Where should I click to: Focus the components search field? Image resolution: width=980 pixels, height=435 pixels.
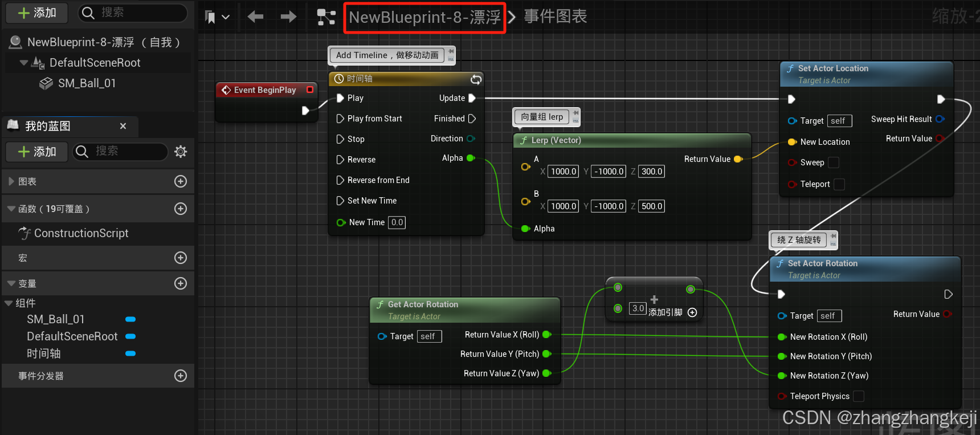click(x=133, y=13)
